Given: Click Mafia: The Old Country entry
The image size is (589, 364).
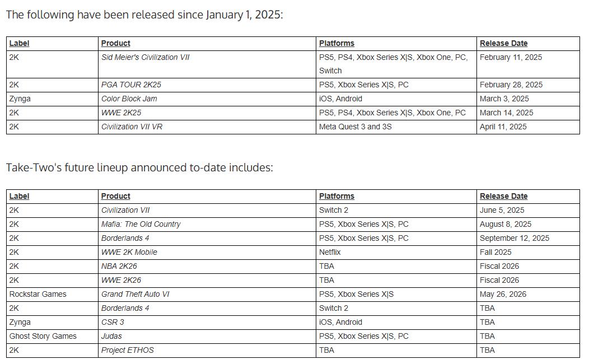Looking at the screenshot, I should tap(141, 224).
